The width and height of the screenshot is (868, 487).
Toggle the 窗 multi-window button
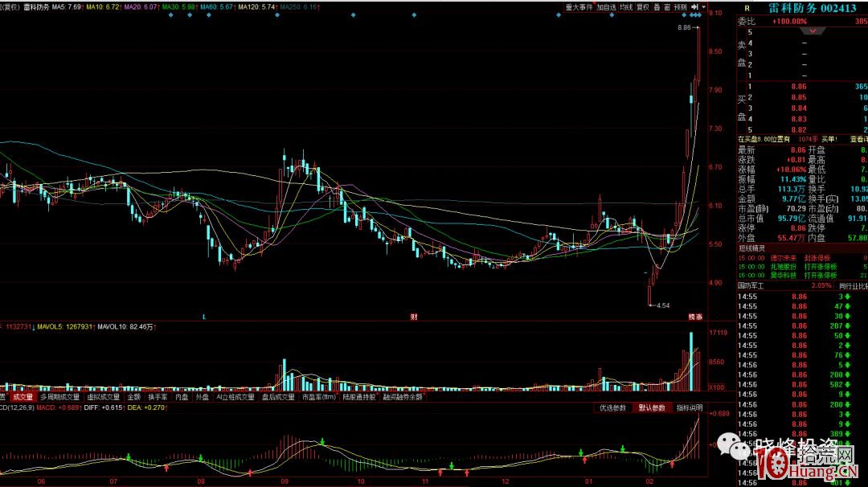click(x=666, y=7)
